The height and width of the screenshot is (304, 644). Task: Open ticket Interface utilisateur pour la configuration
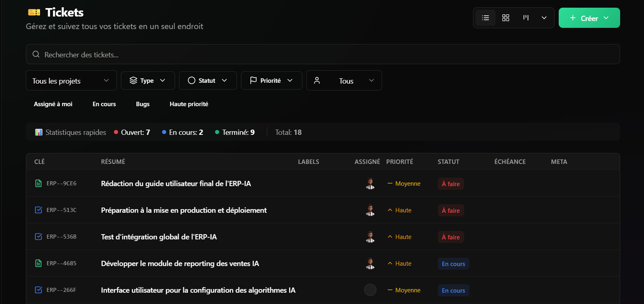click(198, 290)
